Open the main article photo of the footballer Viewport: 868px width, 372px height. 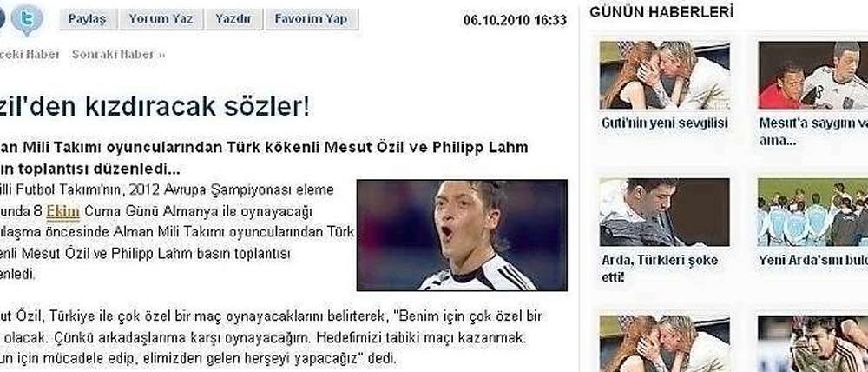(x=462, y=235)
